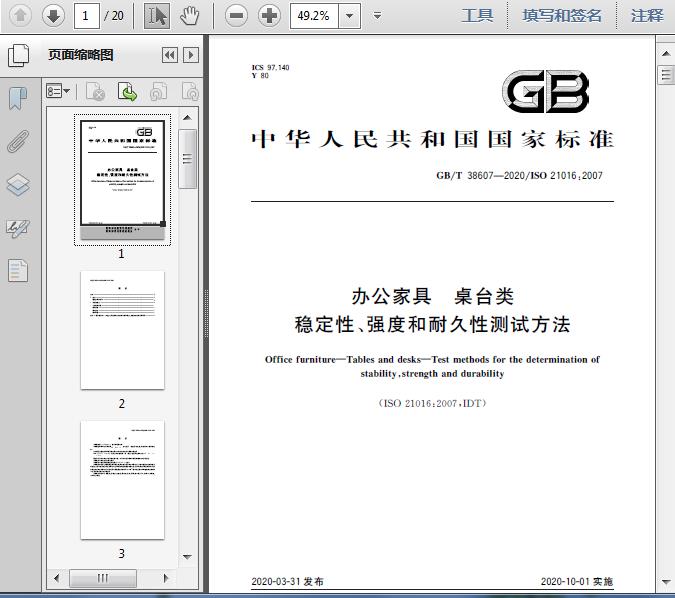675x598 pixels.
Task: Select page 3 thumbnail
Action: [122, 480]
